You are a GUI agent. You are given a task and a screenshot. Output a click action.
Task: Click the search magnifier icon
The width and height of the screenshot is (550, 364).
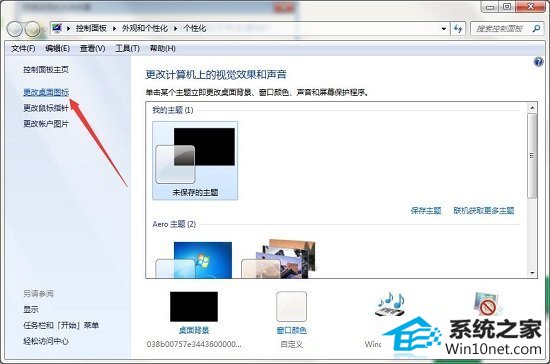click(536, 28)
